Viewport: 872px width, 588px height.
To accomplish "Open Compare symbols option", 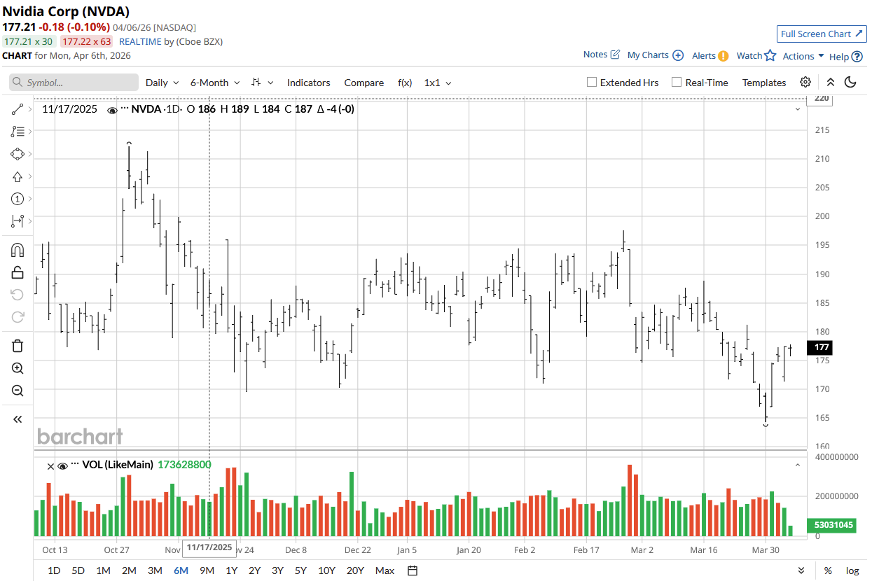I will 364,82.
